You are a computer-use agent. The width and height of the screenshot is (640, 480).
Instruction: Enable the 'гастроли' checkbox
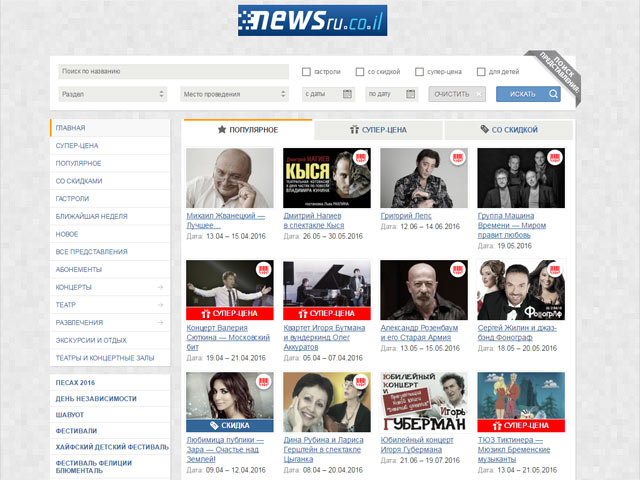coord(306,72)
